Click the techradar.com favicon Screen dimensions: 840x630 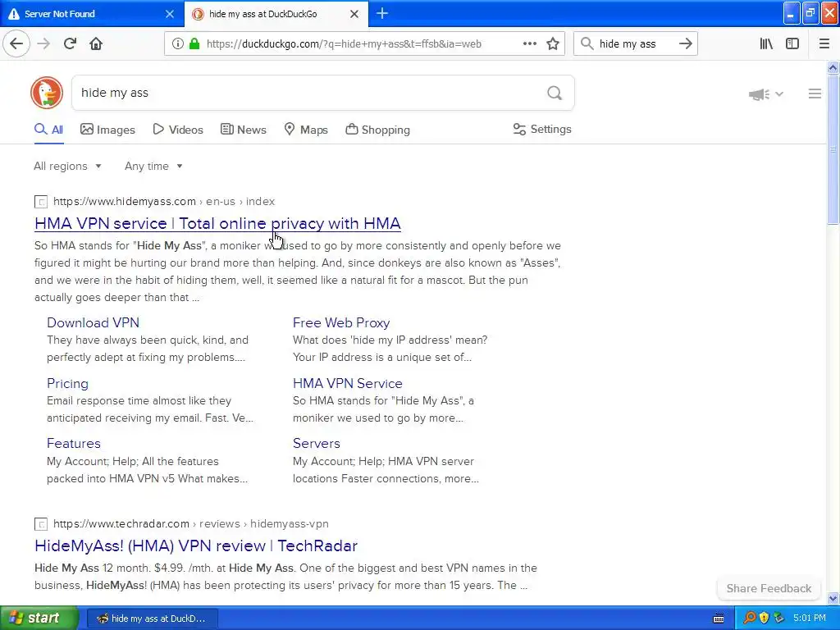pyautogui.click(x=41, y=524)
